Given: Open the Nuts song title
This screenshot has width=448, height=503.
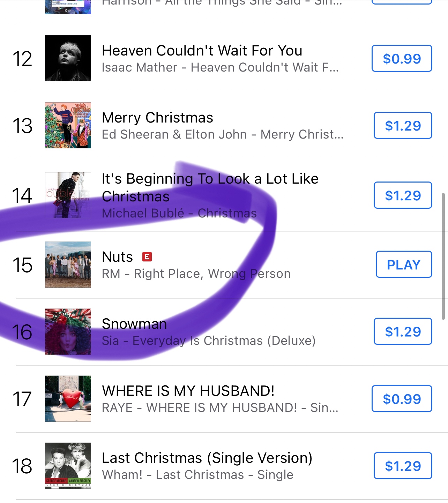Looking at the screenshot, I should [x=118, y=257].
